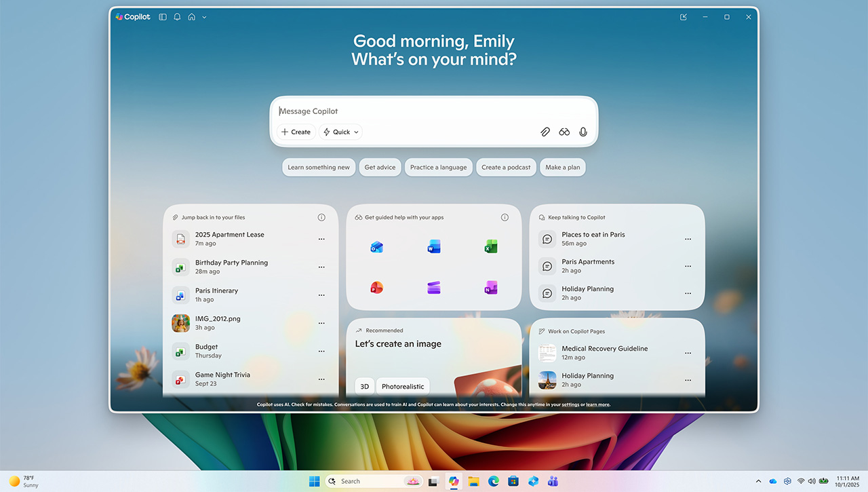Open more options for Paris Itinerary
The height and width of the screenshot is (492, 868).
tap(321, 295)
